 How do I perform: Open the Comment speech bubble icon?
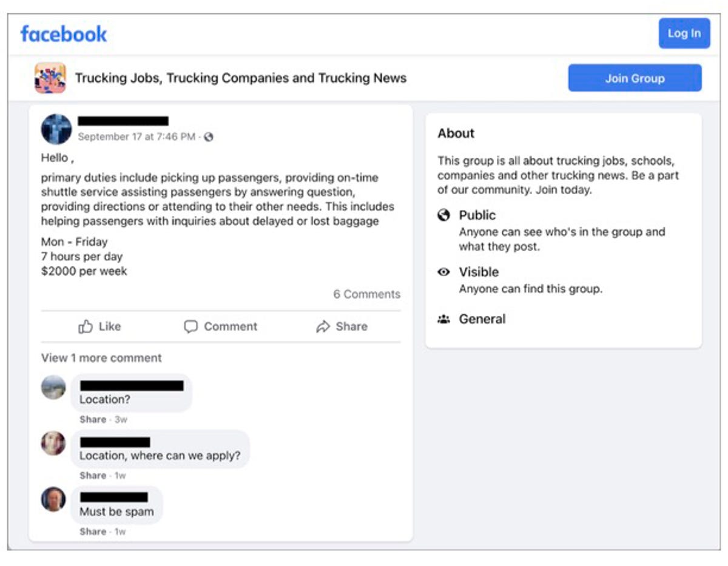(190, 326)
